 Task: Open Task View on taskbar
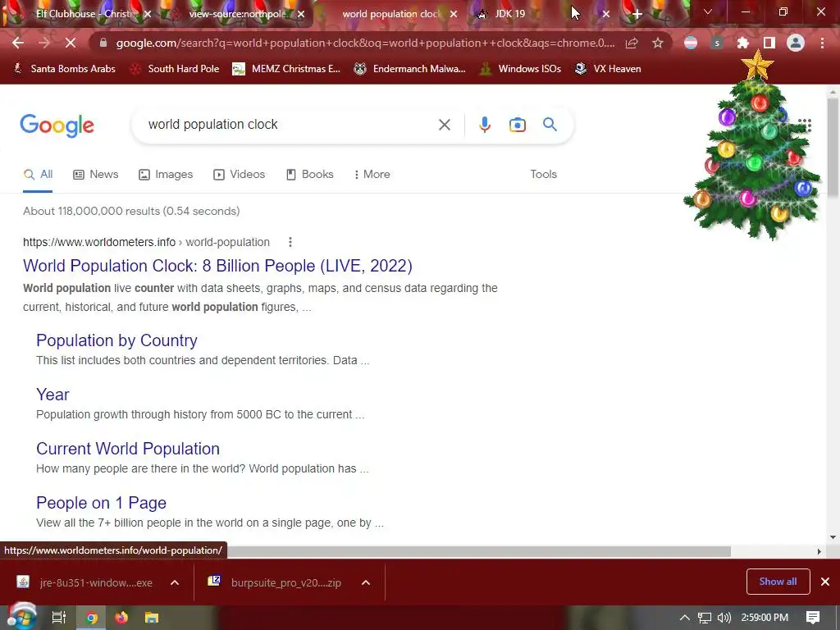(x=59, y=618)
